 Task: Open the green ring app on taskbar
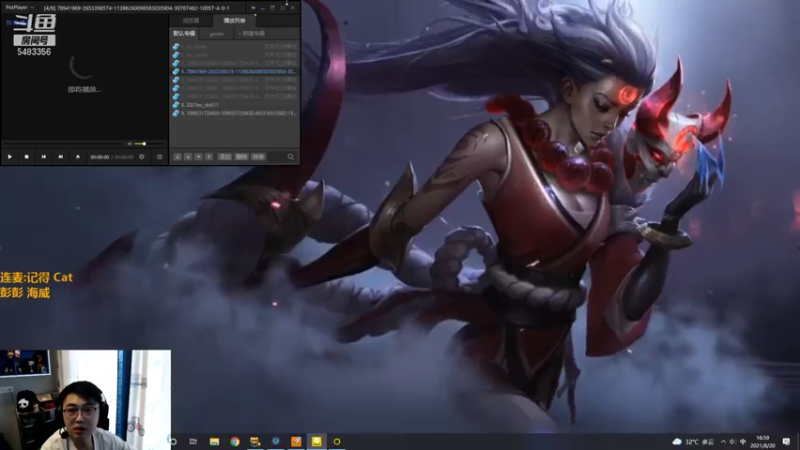click(x=337, y=442)
